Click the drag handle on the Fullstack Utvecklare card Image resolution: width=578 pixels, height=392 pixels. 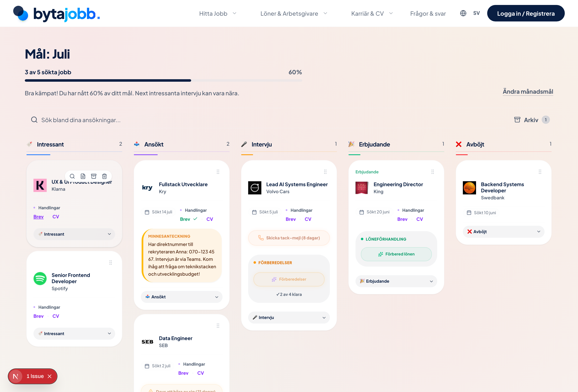pyautogui.click(x=218, y=172)
